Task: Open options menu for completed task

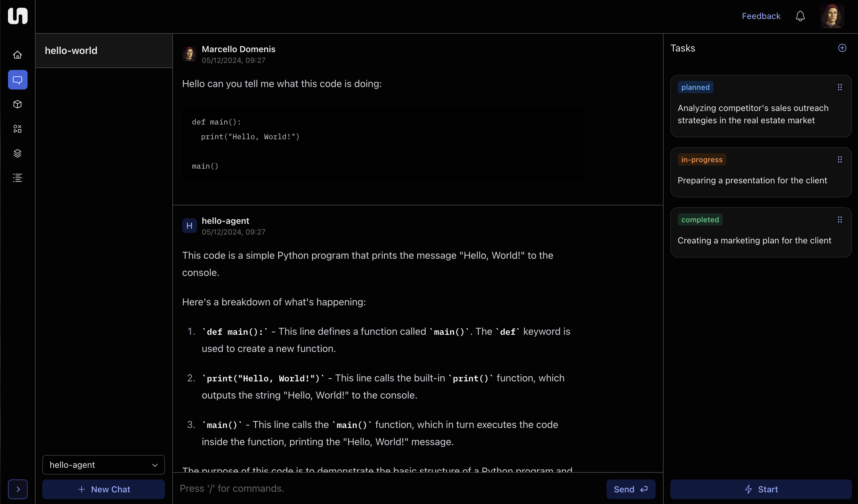Action: click(840, 220)
